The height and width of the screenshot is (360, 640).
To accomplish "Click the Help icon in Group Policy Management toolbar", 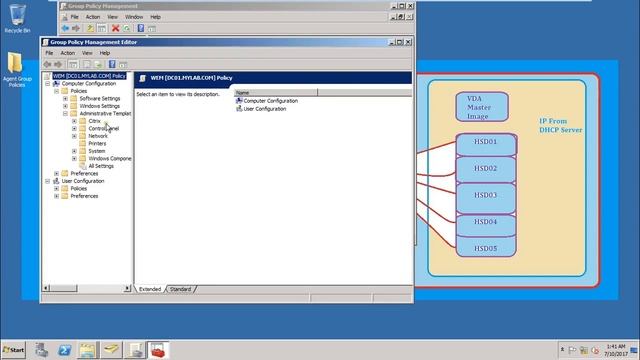I will pyautogui.click(x=140, y=28).
